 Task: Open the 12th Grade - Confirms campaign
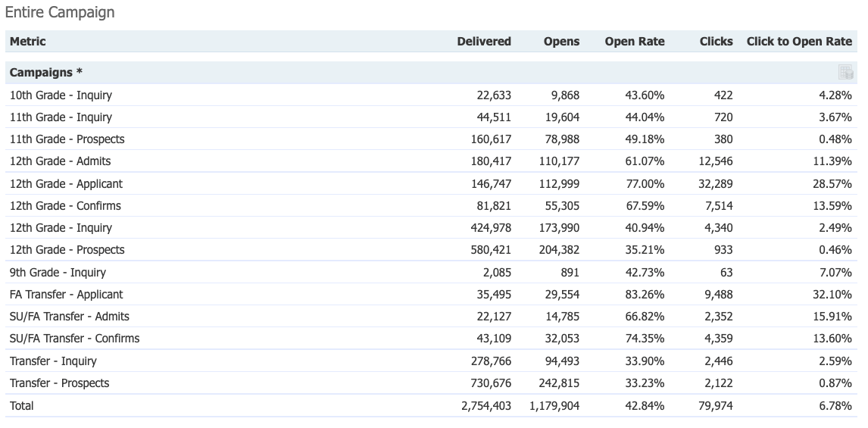point(65,206)
